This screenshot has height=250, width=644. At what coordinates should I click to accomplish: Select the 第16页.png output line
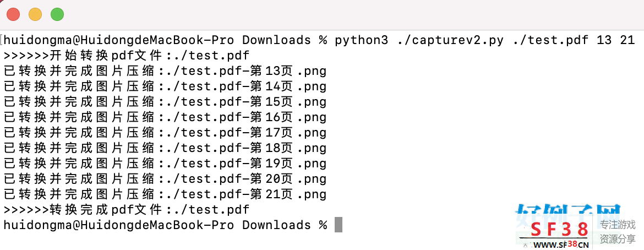(x=165, y=118)
